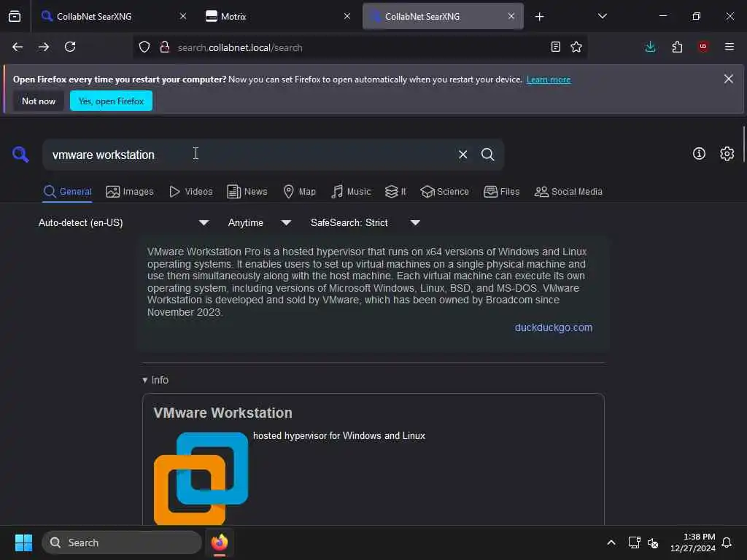Click the Firefox icon on the taskbar
Screen dimensions: 747x560
[x=219, y=542]
